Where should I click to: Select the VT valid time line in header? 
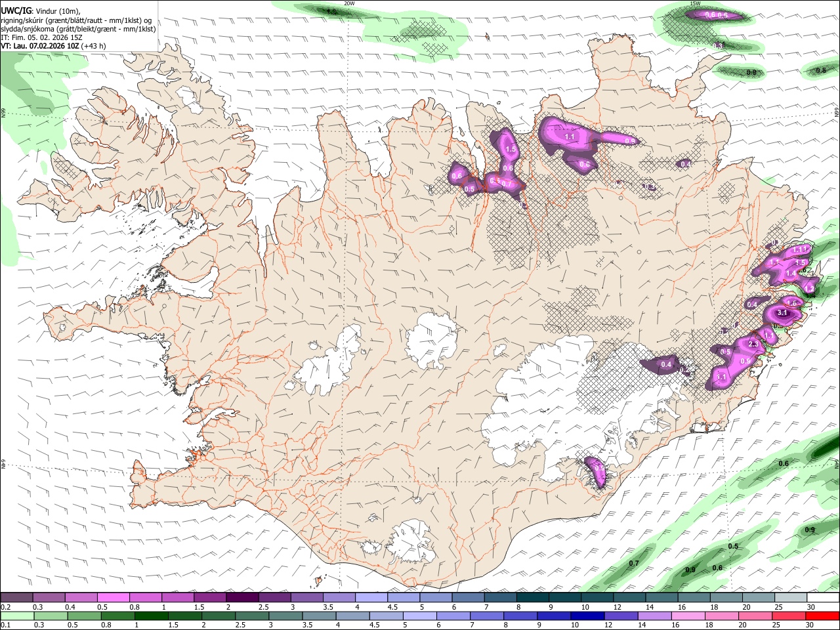click(x=53, y=46)
